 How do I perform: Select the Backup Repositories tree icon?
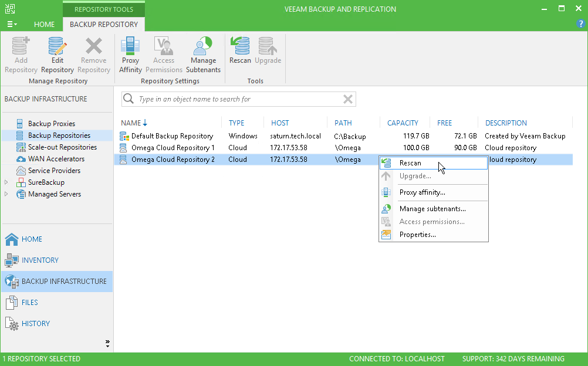tap(20, 135)
